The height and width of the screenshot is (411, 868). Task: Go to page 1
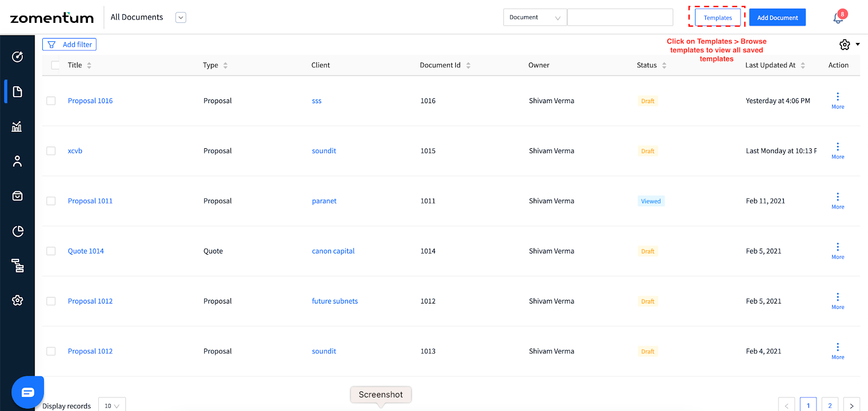(x=808, y=405)
